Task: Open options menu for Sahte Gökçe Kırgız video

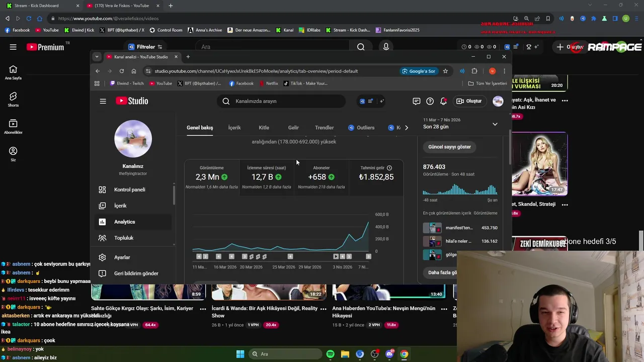Action: [203, 309]
